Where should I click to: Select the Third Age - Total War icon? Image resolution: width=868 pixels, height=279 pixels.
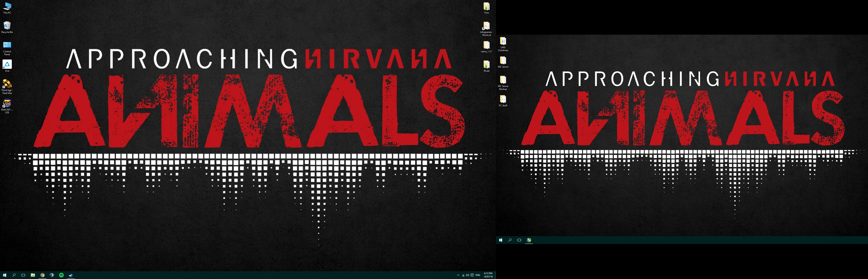pyautogui.click(x=7, y=87)
